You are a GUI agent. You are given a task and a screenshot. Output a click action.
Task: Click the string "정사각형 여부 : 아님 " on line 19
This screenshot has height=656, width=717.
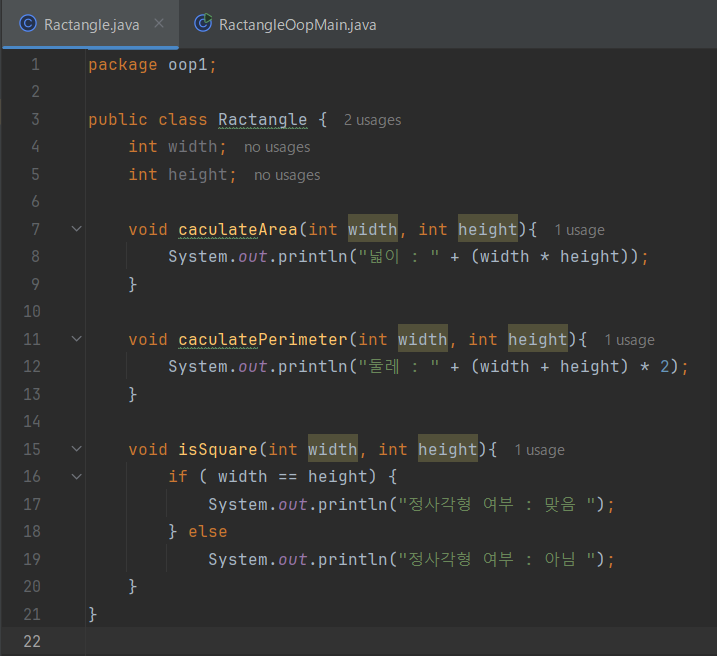click(x=498, y=559)
